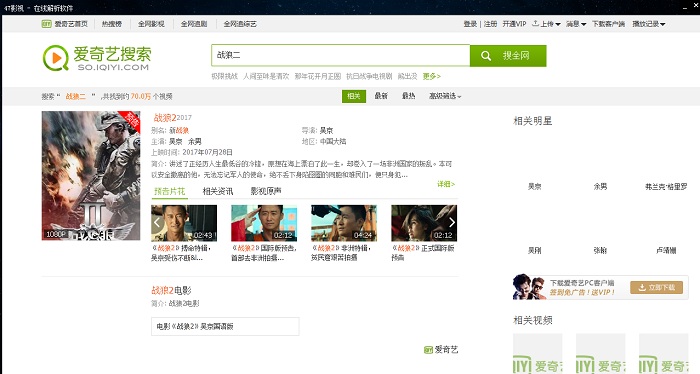Open the 战狼2电影 result title
The width and height of the screenshot is (700, 374).
171,291
